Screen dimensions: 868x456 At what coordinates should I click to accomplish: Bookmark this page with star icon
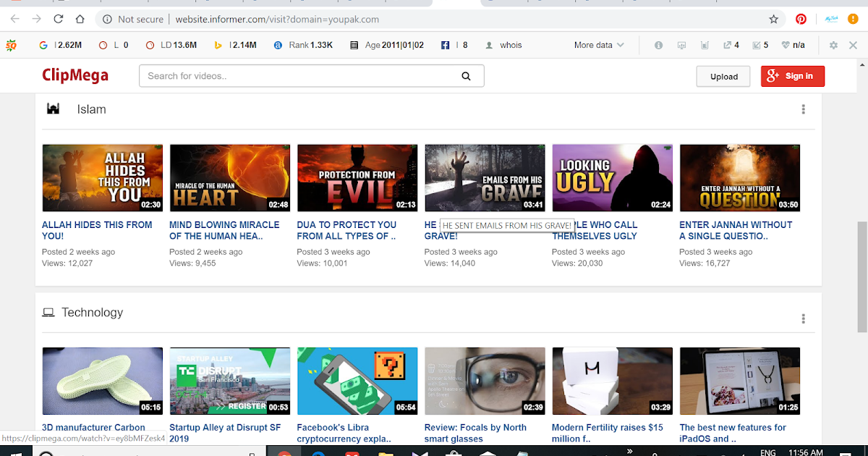(773, 20)
